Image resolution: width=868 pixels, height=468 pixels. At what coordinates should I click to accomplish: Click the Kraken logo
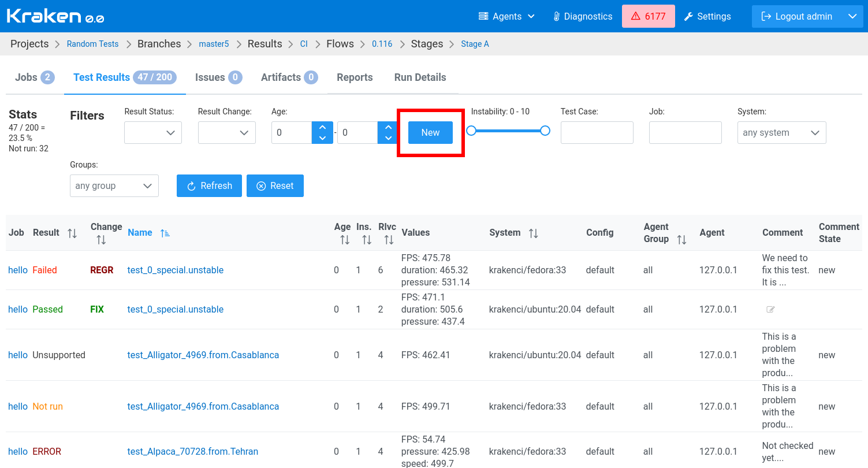(x=55, y=16)
